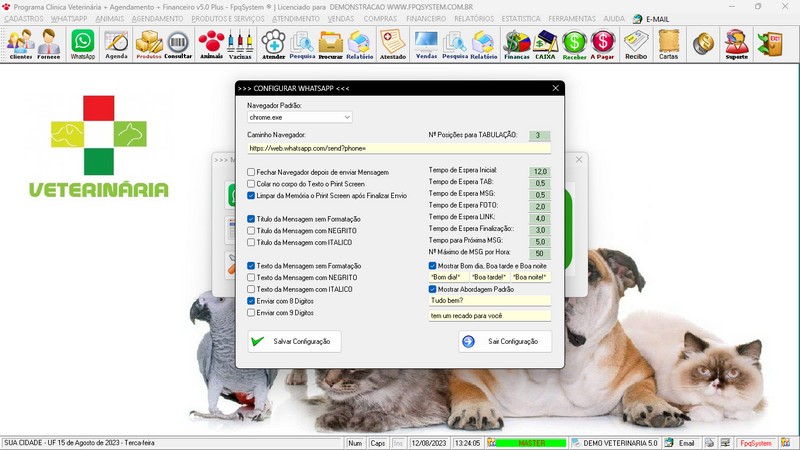Click the Nº Posições para TABULAÇÃO field
Viewport: 800px width, 450px height.
[540, 135]
